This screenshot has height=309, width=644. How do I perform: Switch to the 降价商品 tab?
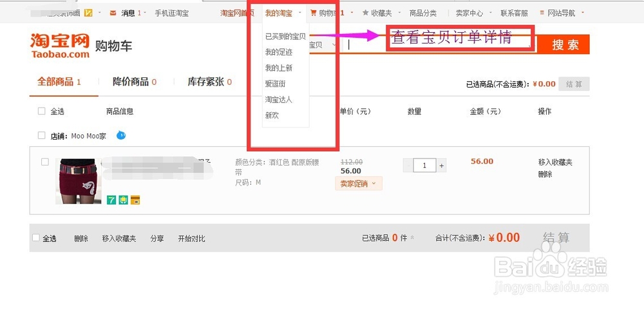(135, 82)
